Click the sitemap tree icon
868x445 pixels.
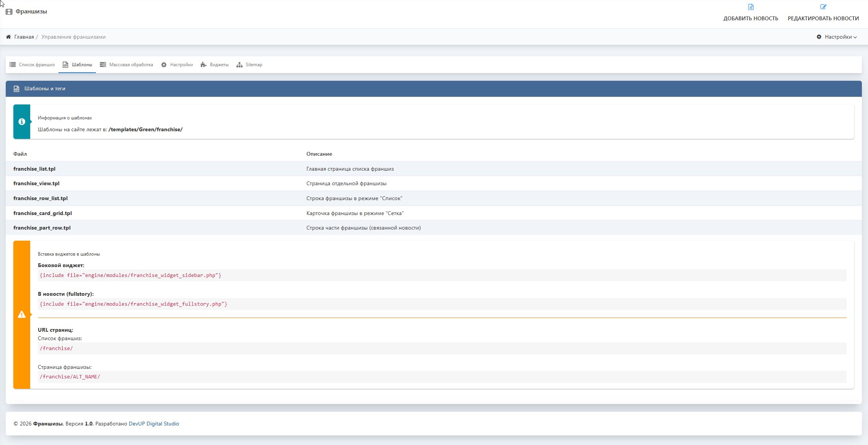pos(239,65)
